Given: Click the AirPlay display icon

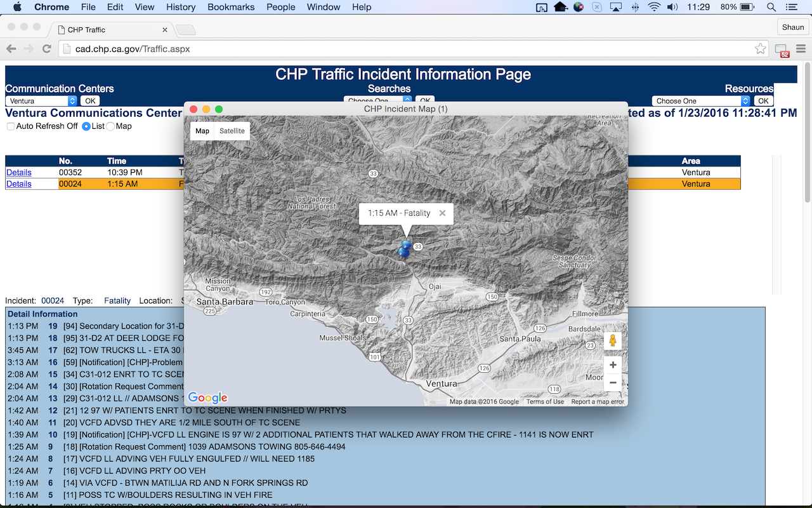Looking at the screenshot, I should (x=616, y=7).
